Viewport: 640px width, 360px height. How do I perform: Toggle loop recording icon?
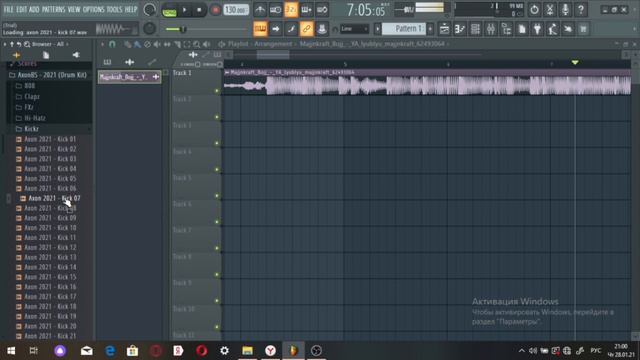[x=322, y=9]
